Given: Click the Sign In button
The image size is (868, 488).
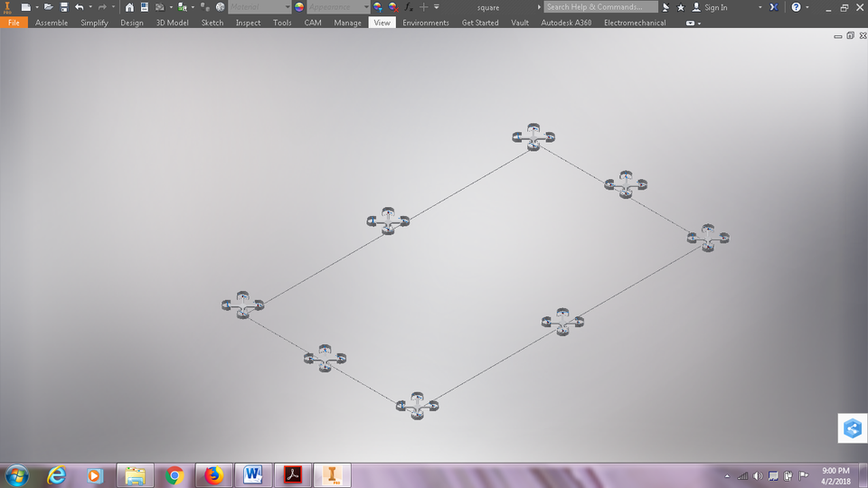Looking at the screenshot, I should [715, 7].
